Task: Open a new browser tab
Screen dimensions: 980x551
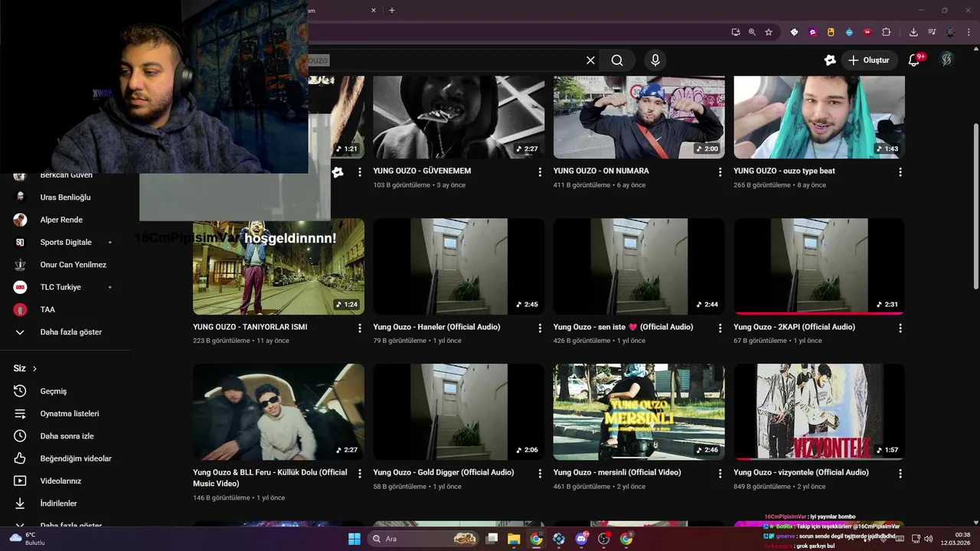Action: [392, 10]
